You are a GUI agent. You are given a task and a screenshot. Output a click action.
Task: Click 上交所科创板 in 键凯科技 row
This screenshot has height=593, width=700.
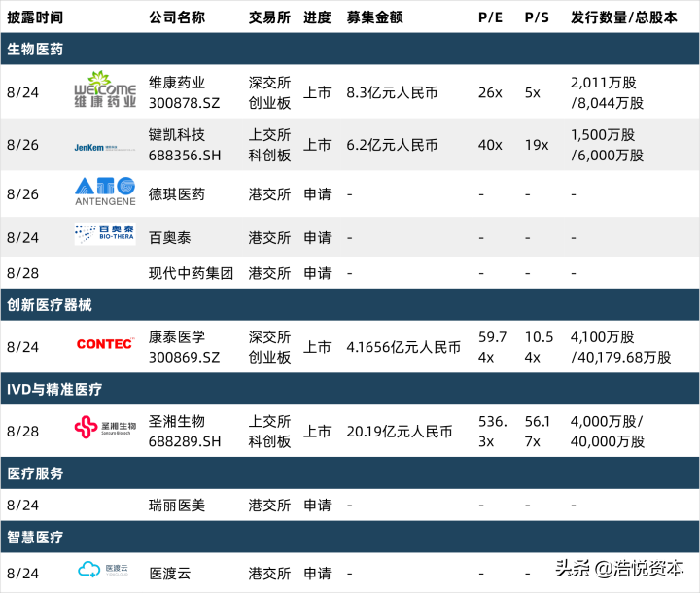click(x=269, y=145)
